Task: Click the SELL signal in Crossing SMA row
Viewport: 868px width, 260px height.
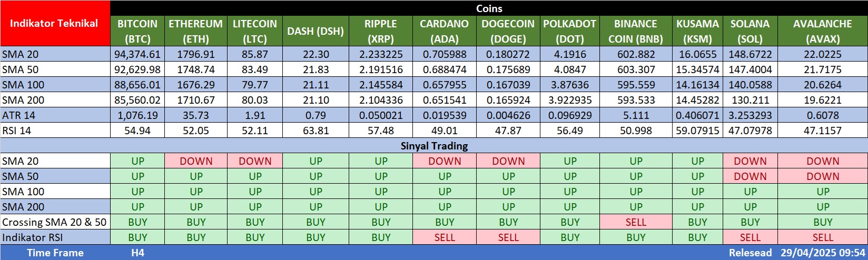Action: (x=636, y=222)
